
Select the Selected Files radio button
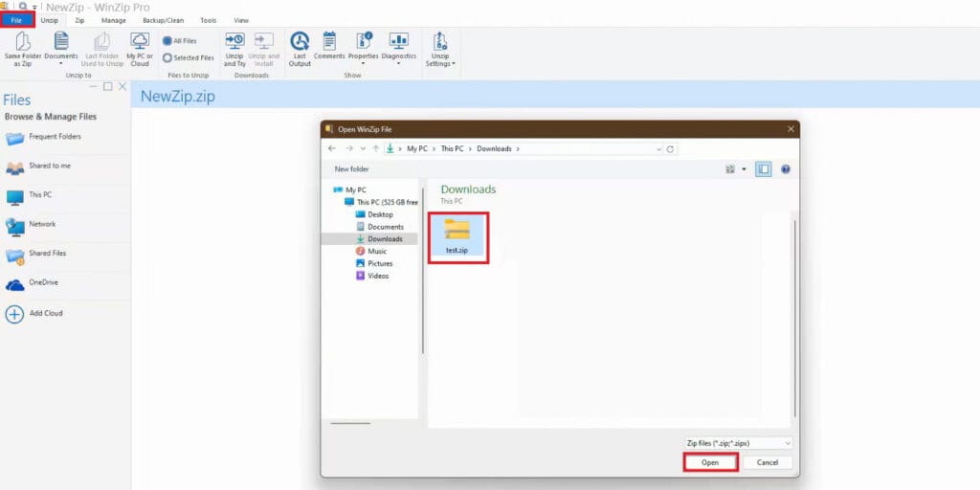click(167, 58)
